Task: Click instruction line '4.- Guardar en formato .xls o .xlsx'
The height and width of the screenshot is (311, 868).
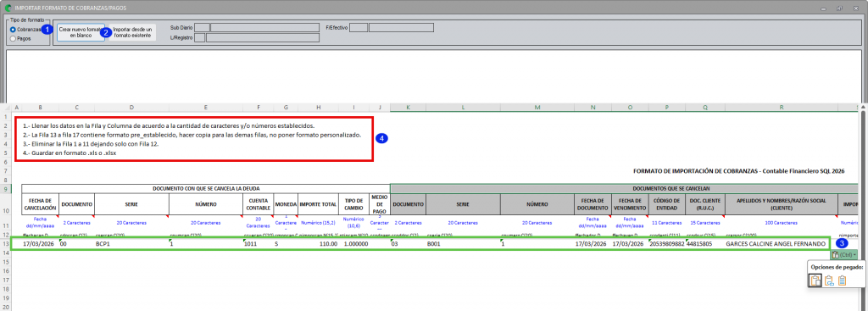Action: click(70, 153)
